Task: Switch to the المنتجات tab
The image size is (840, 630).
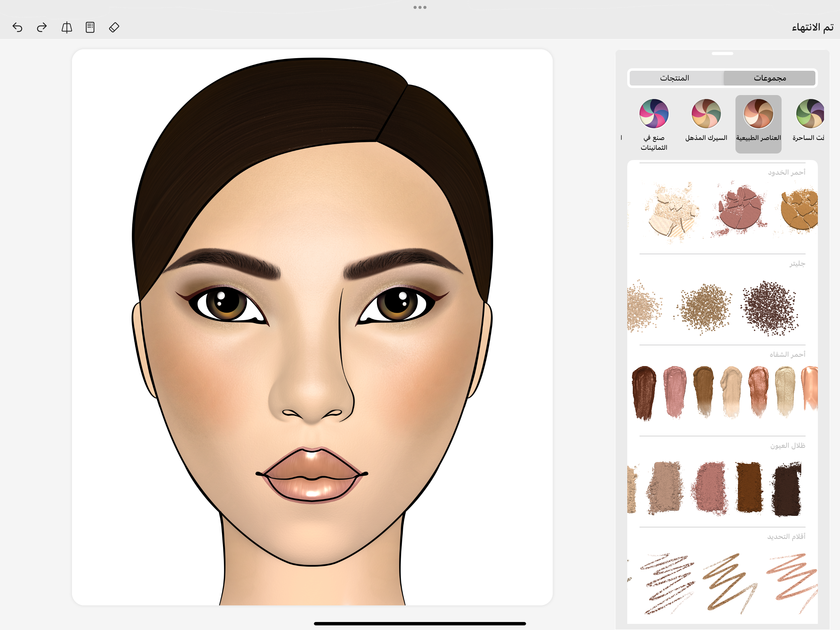Action: [x=675, y=78]
